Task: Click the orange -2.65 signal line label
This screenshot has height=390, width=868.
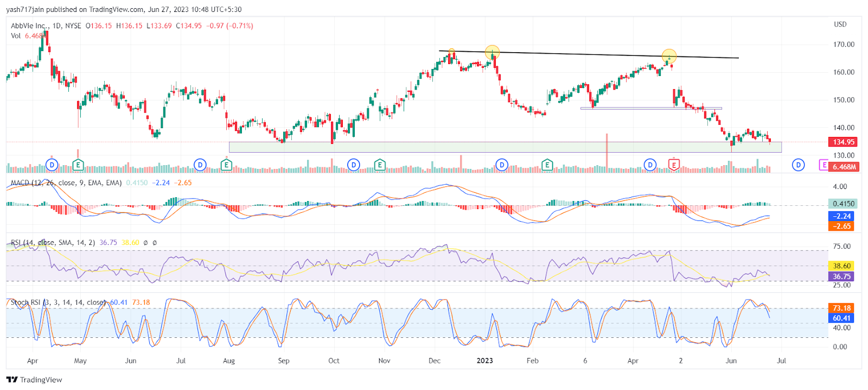Action: [x=842, y=226]
